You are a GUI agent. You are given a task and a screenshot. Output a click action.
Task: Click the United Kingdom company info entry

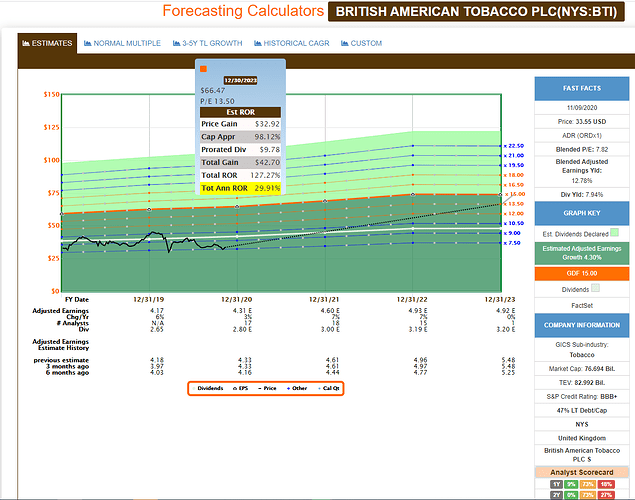(x=582, y=438)
